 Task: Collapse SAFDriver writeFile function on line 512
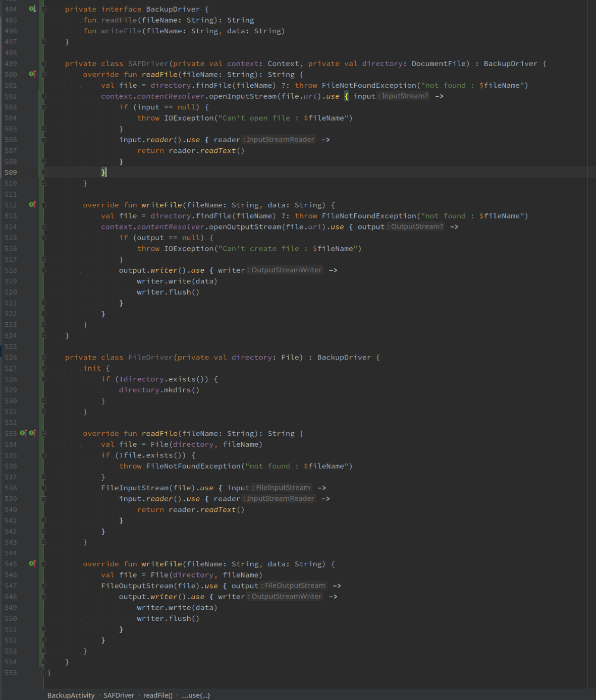pyautogui.click(x=44, y=205)
